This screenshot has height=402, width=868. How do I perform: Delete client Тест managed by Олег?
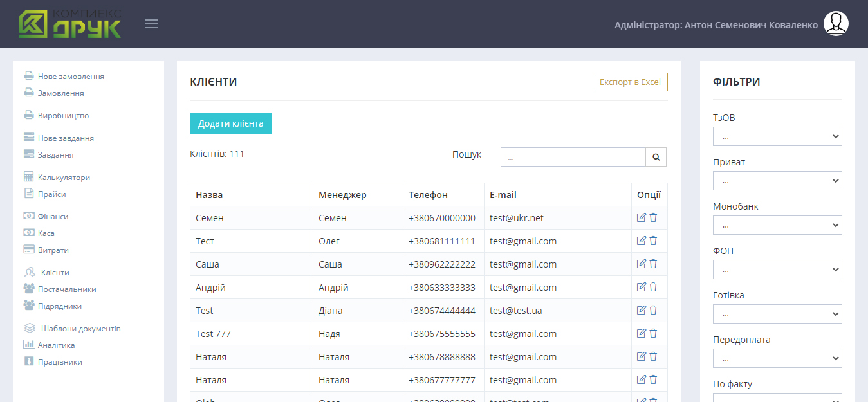click(x=653, y=241)
